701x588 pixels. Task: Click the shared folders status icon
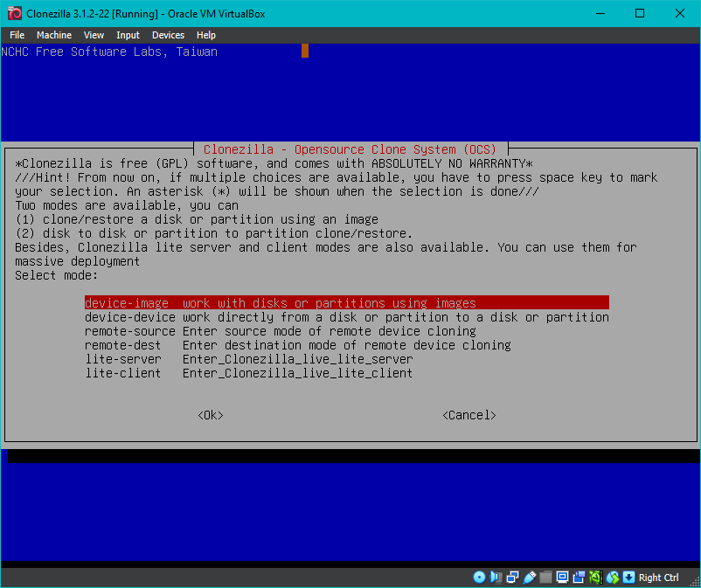click(545, 578)
